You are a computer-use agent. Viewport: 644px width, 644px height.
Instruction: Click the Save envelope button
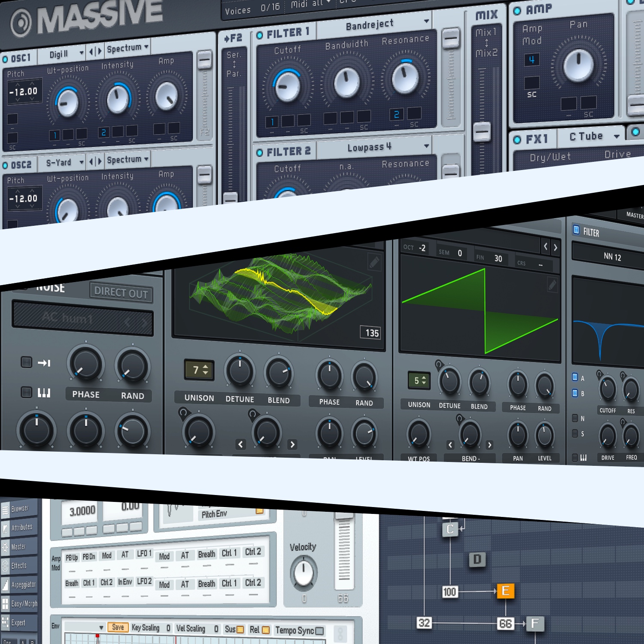pyautogui.click(x=118, y=627)
